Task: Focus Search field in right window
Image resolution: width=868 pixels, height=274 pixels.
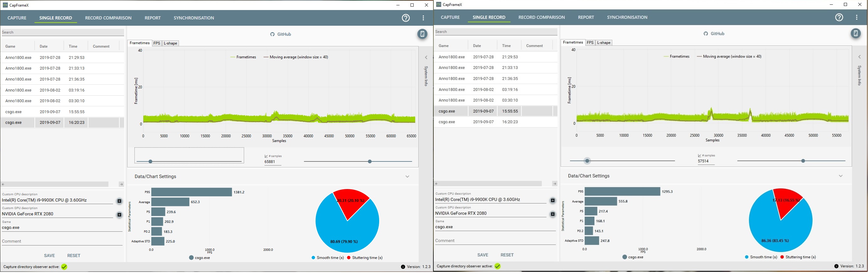Action: pyautogui.click(x=496, y=32)
